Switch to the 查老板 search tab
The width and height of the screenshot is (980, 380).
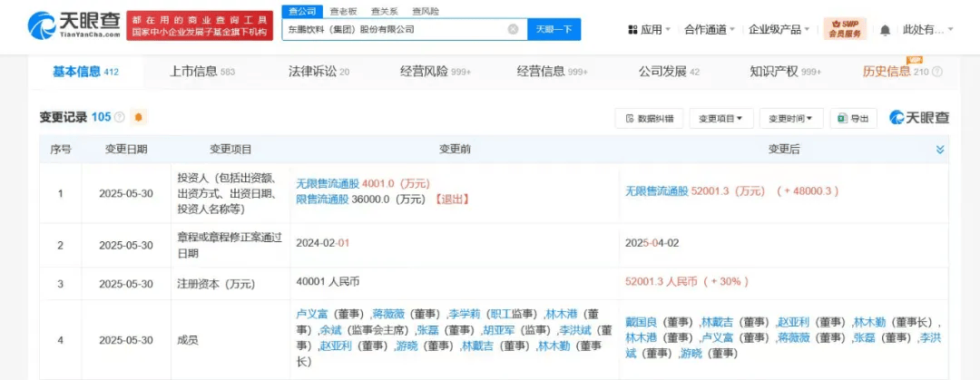pos(342,11)
